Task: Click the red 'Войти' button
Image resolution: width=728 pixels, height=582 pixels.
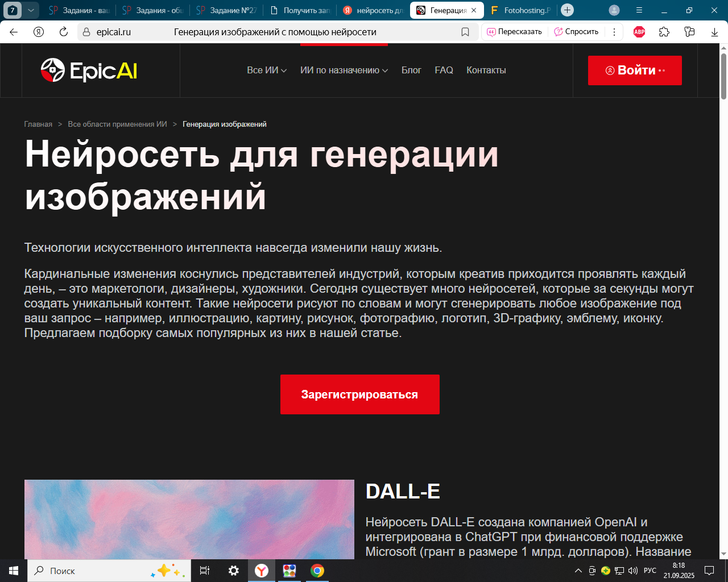Action: coord(635,70)
